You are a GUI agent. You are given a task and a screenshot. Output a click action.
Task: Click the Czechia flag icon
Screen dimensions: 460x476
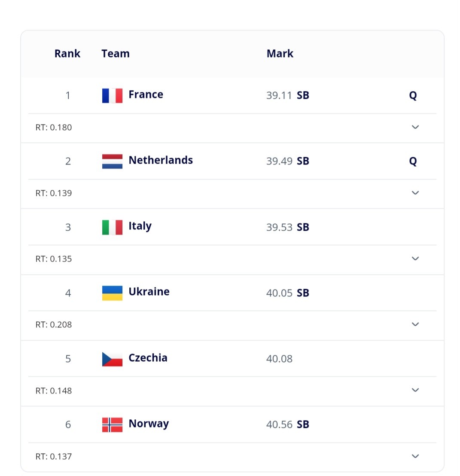click(112, 359)
